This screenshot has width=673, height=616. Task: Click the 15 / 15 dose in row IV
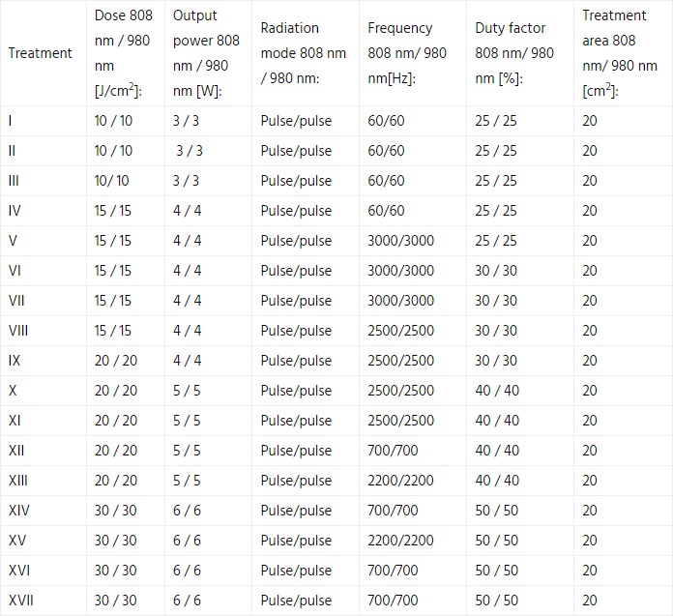coord(113,211)
